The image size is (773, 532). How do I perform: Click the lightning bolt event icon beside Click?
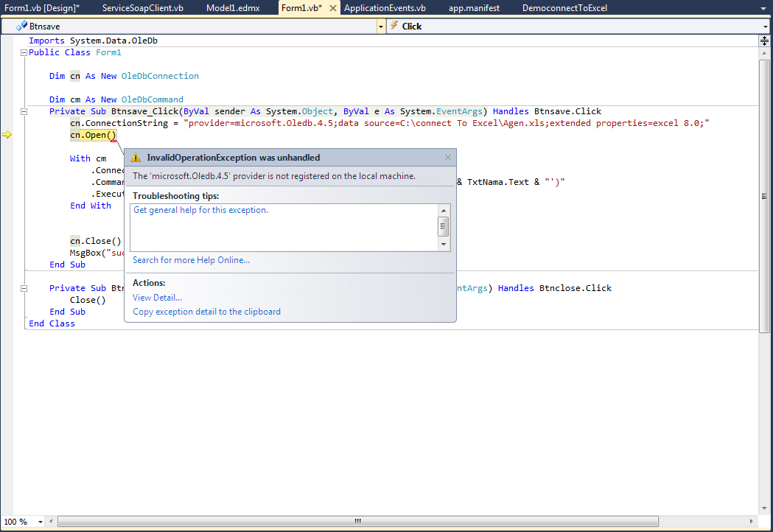click(394, 26)
